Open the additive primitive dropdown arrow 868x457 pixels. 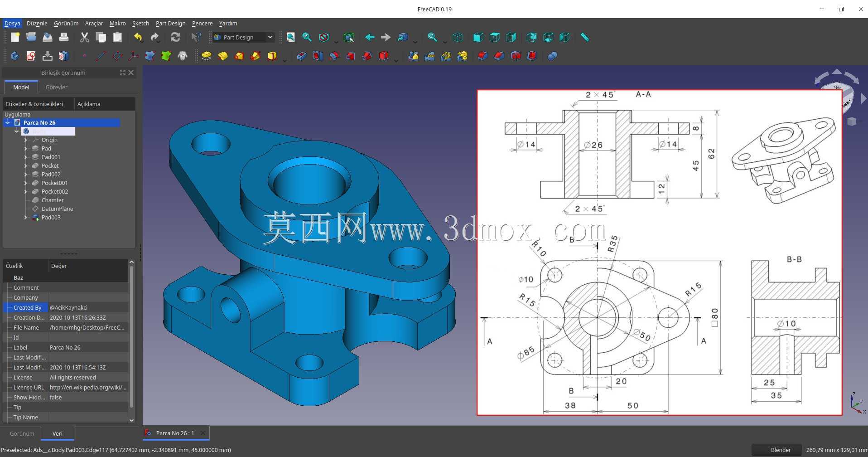pyautogui.click(x=285, y=60)
